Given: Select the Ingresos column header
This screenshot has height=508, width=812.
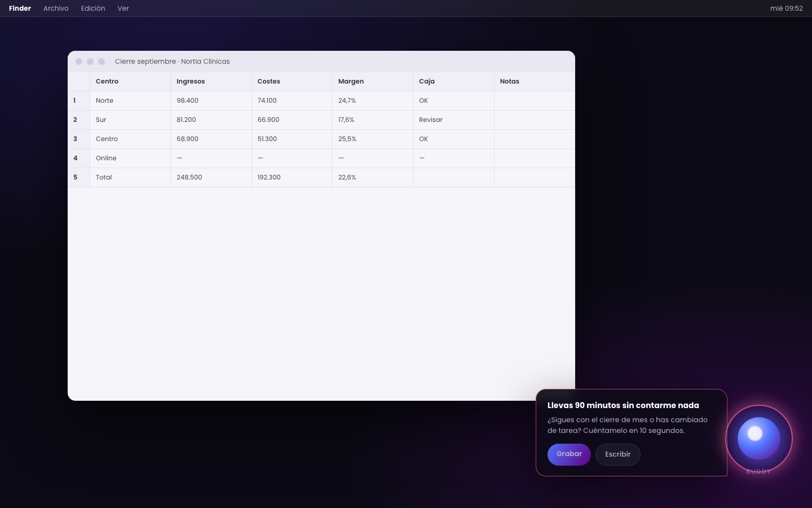Looking at the screenshot, I should click(211, 81).
